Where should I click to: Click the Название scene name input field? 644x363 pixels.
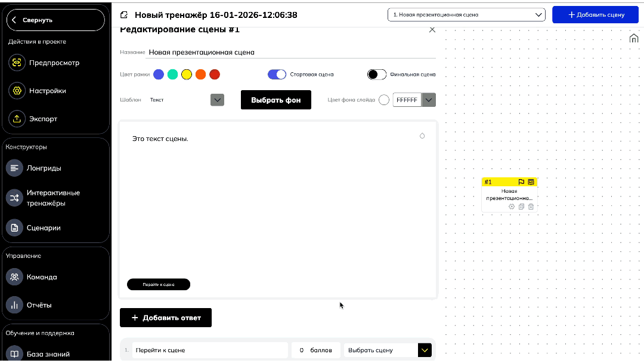[291, 53]
